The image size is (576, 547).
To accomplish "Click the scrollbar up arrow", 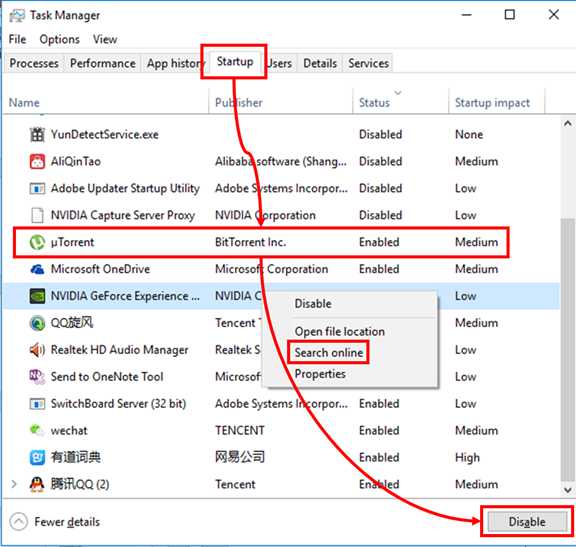I will pyautogui.click(x=568, y=123).
